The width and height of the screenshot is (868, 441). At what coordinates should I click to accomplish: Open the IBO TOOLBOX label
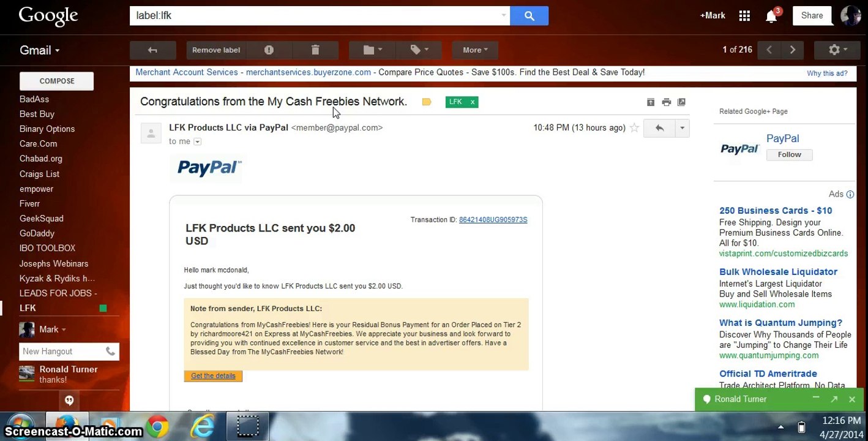47,248
